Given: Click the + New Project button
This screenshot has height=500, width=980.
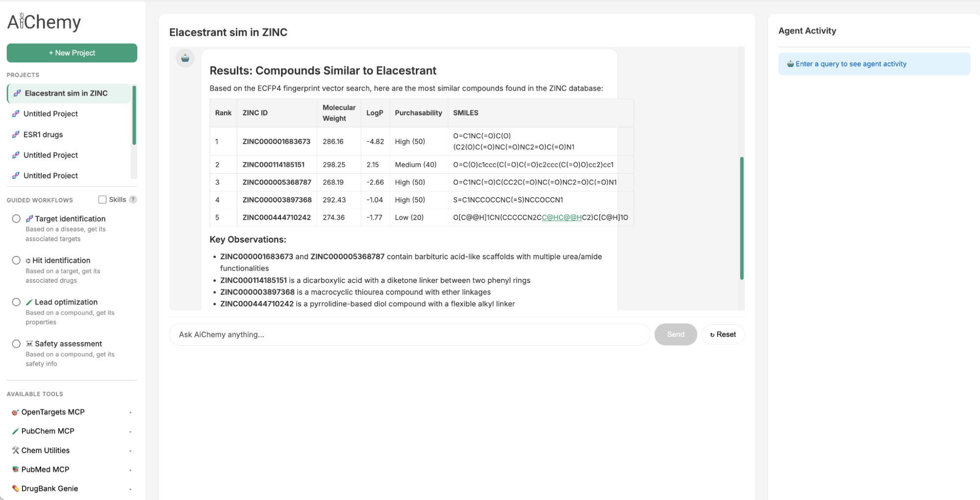Looking at the screenshot, I should tap(72, 52).
